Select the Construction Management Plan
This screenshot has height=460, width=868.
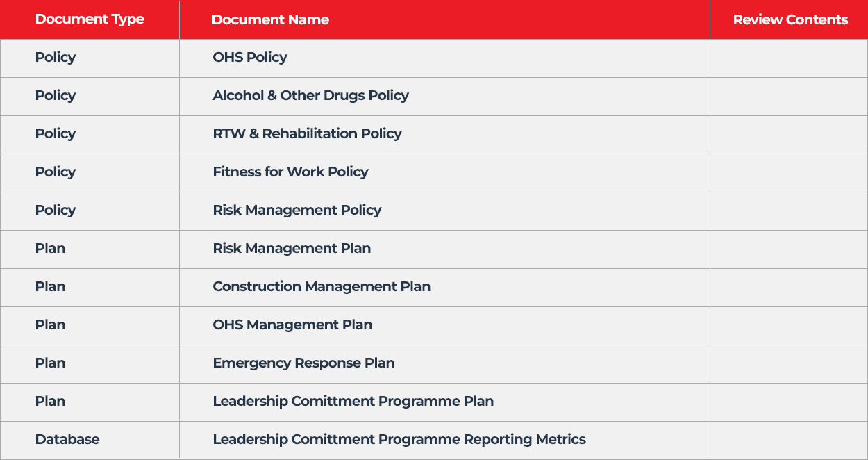coord(322,287)
